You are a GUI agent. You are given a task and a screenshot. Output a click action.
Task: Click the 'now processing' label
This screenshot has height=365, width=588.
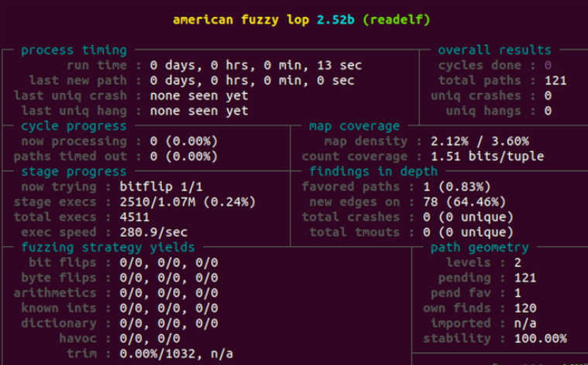74,141
